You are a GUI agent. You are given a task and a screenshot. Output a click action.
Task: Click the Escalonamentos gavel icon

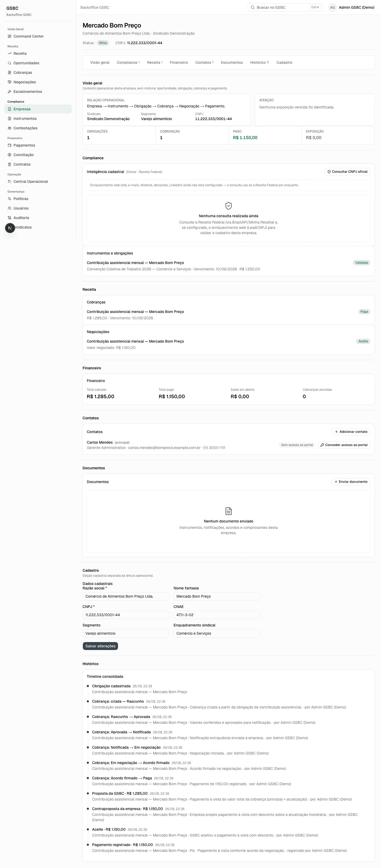point(10,92)
